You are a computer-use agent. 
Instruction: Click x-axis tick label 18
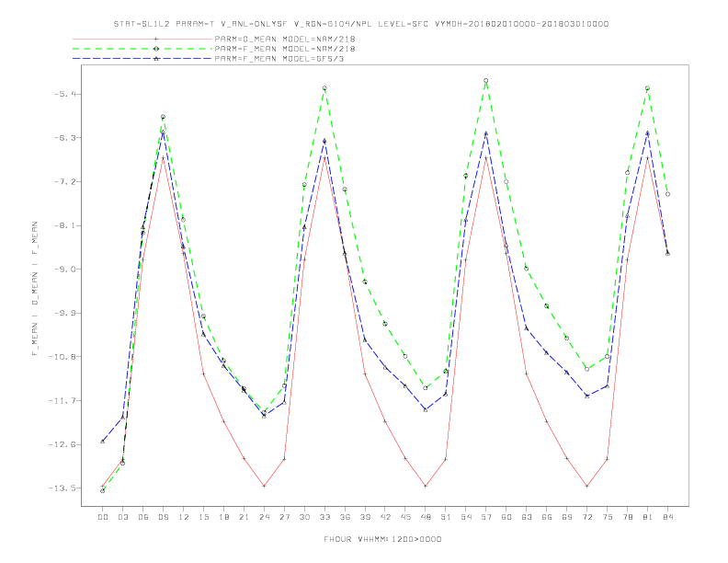pyautogui.click(x=223, y=517)
